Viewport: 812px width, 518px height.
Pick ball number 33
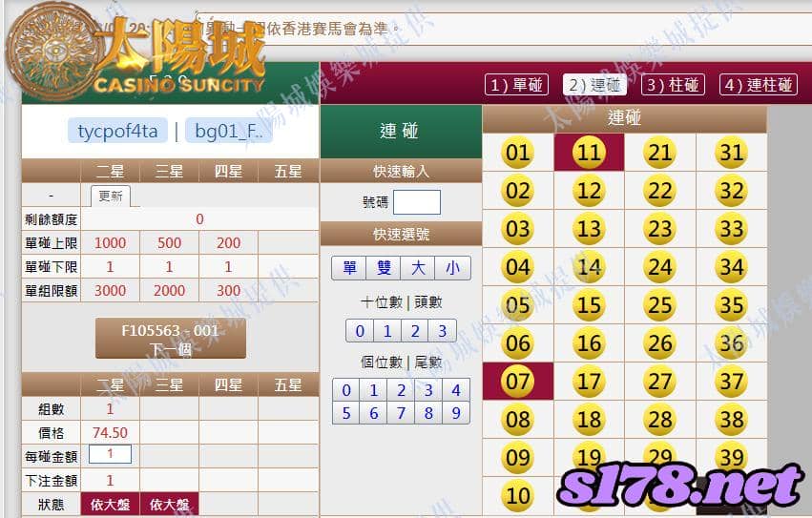[732, 229]
